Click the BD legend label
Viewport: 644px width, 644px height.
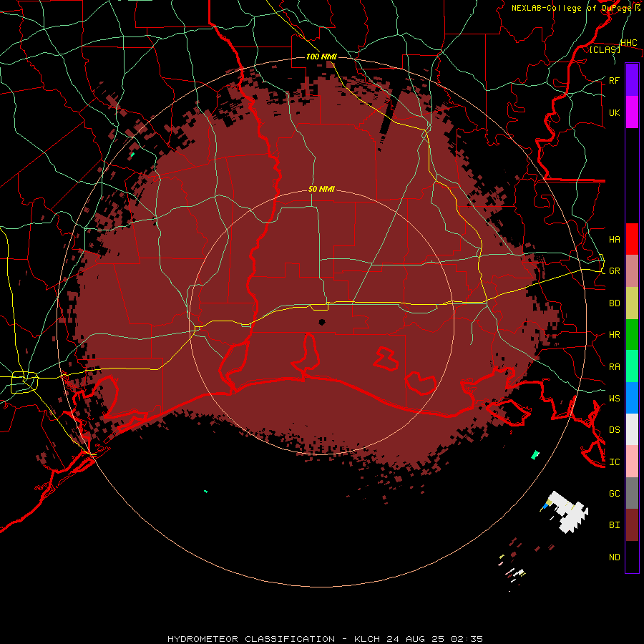pyautogui.click(x=615, y=303)
